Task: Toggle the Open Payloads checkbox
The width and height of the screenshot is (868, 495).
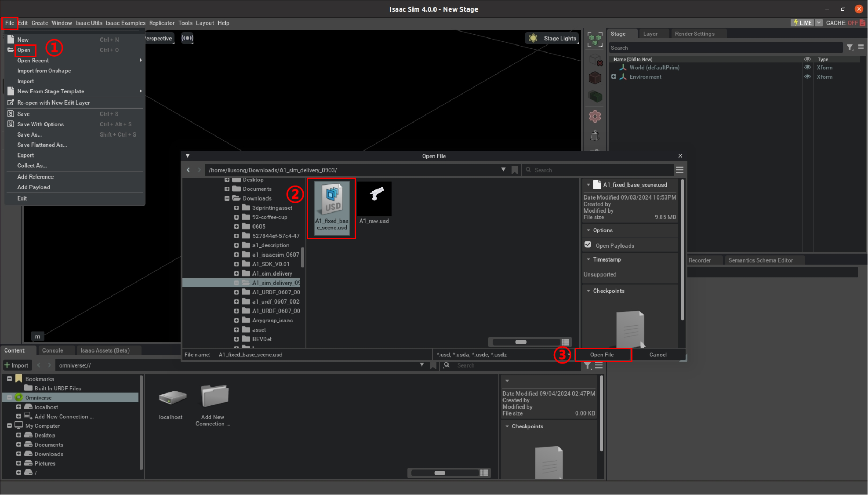Action: point(588,245)
